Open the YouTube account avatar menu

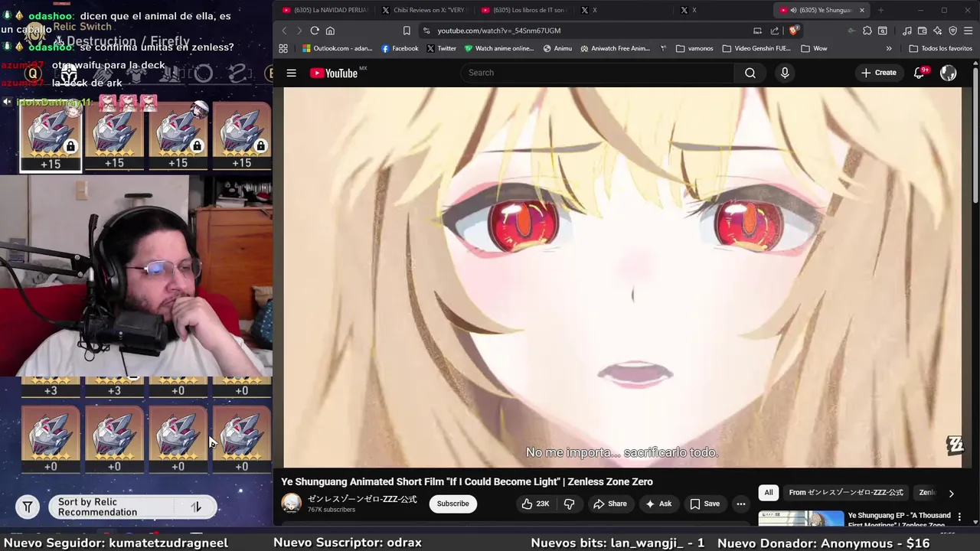[x=949, y=73]
